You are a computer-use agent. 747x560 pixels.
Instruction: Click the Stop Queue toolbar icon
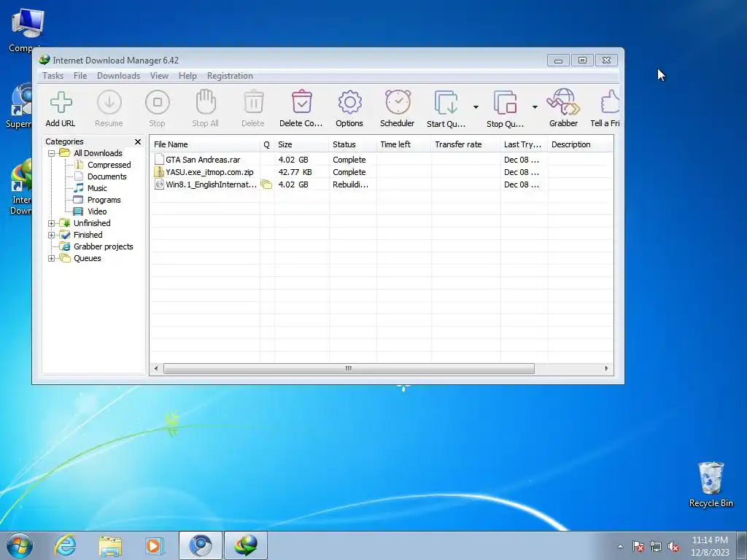505,102
